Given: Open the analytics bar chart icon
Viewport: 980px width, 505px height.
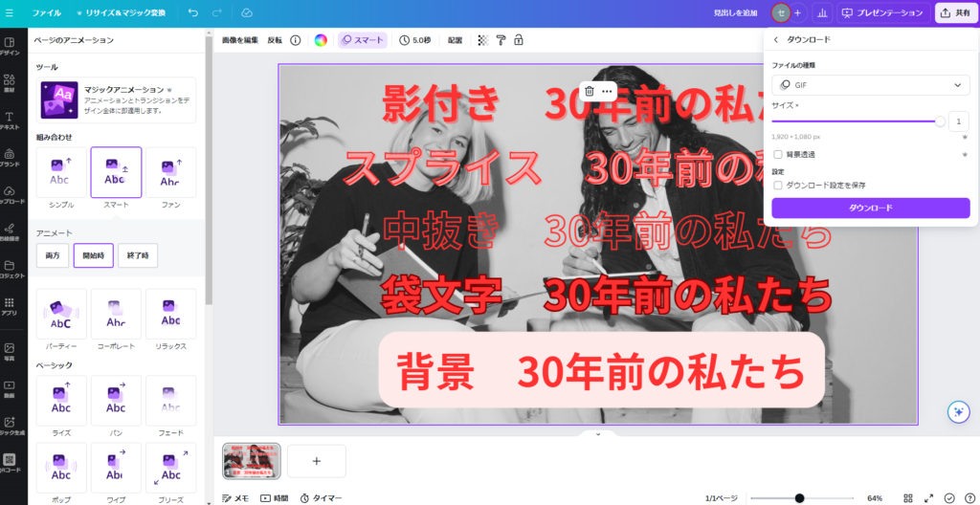Looking at the screenshot, I should 822,12.
